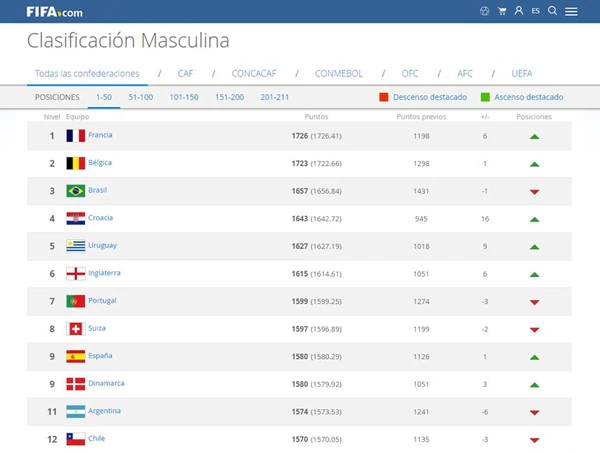
Task: Click the red down arrow in Chile row
Action: (x=535, y=440)
